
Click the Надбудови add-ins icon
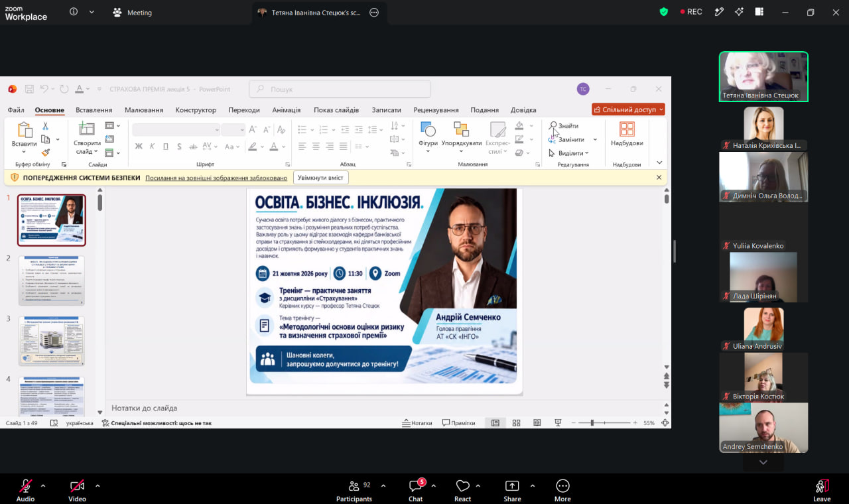[x=627, y=134]
